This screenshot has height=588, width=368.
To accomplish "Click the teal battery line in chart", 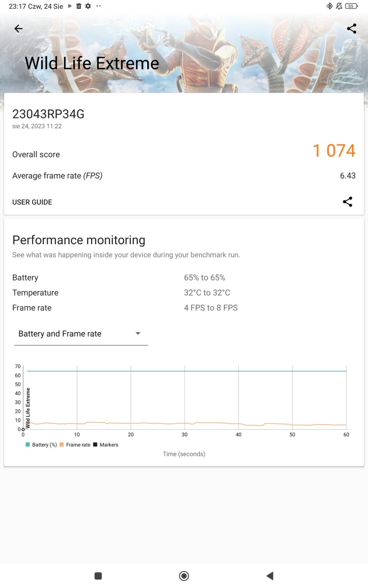I will click(184, 371).
